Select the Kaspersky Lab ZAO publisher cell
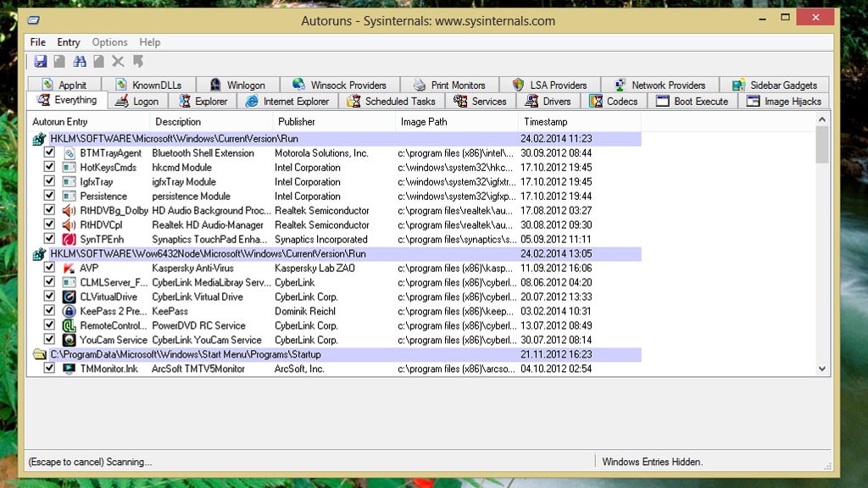Image resolution: width=868 pixels, height=488 pixels. (x=314, y=269)
